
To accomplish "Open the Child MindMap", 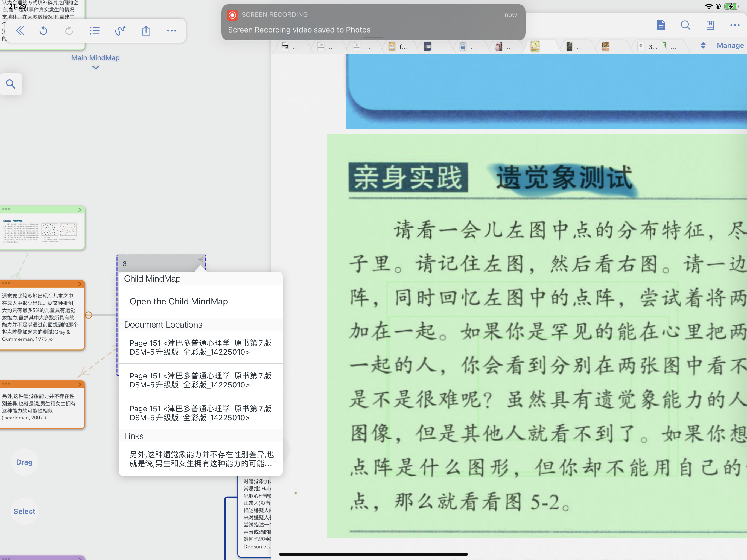I will [201, 301].
